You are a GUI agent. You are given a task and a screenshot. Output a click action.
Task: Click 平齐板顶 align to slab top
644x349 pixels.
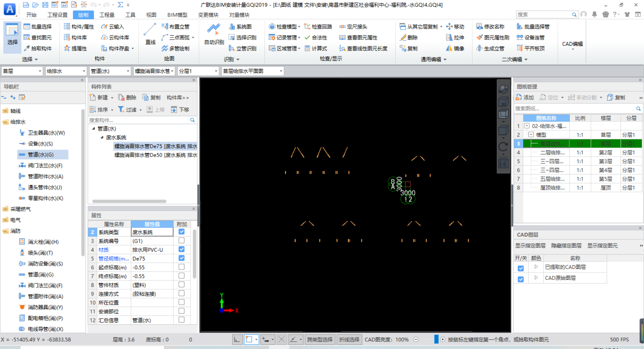531,48
